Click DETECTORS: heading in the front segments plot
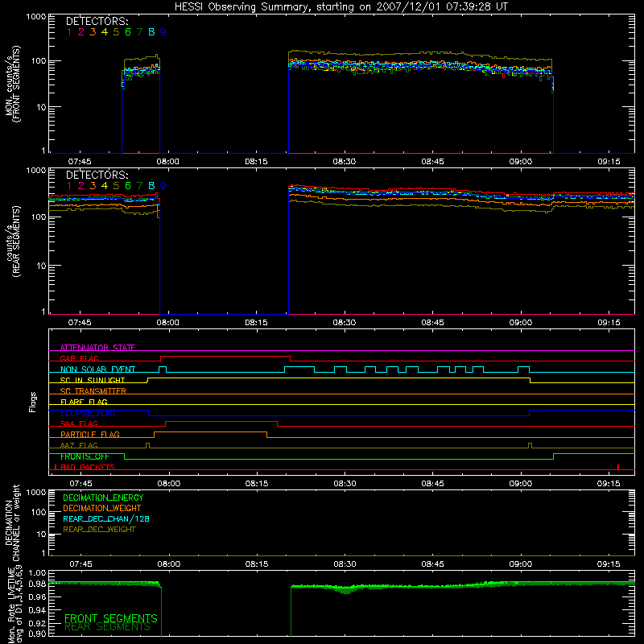644x644 pixels. tap(97, 22)
